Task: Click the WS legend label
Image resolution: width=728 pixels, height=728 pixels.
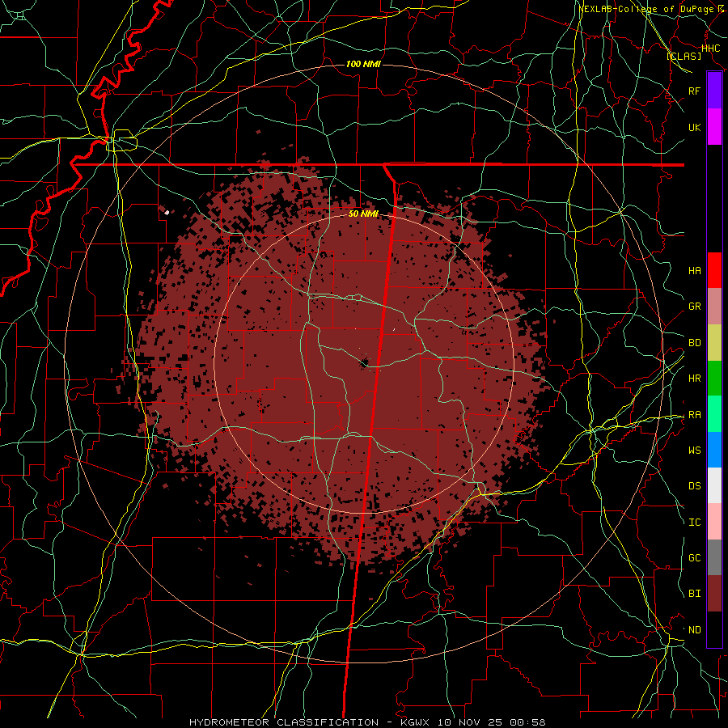Action: [695, 451]
